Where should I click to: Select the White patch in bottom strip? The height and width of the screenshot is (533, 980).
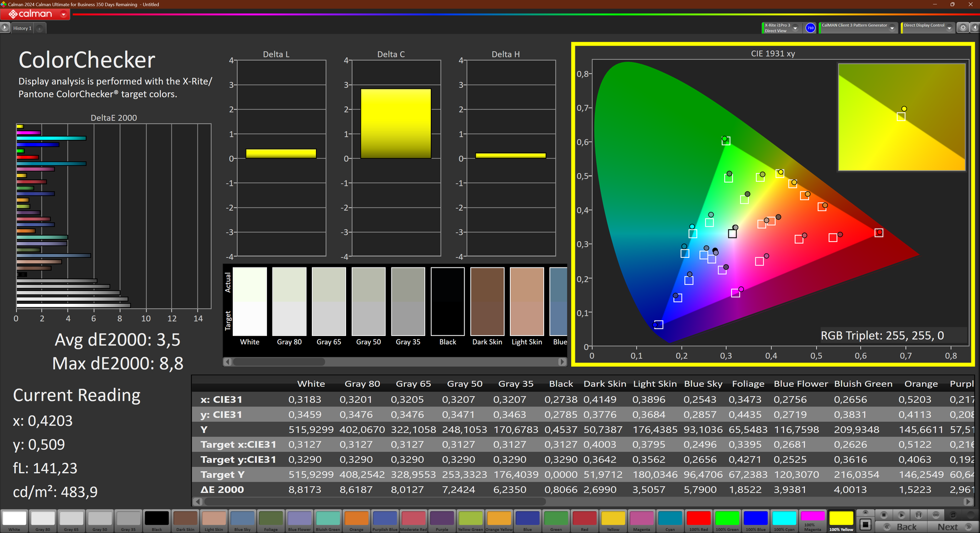(14, 519)
